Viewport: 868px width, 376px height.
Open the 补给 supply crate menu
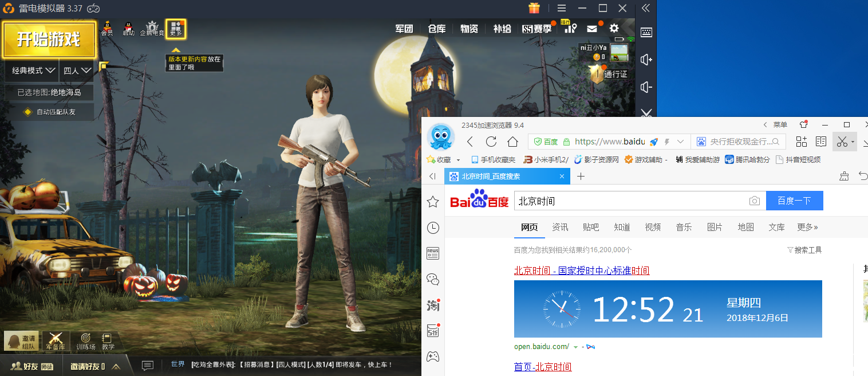pyautogui.click(x=502, y=29)
